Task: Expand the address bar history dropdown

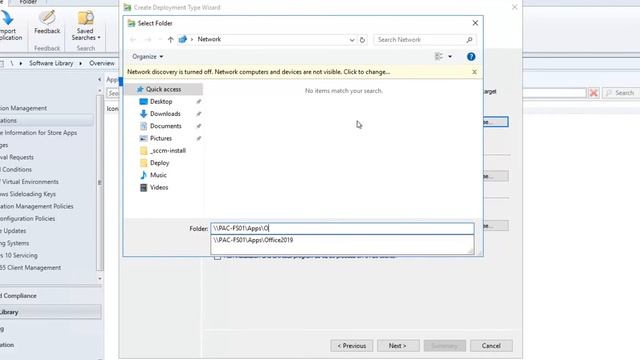Action: (x=352, y=40)
